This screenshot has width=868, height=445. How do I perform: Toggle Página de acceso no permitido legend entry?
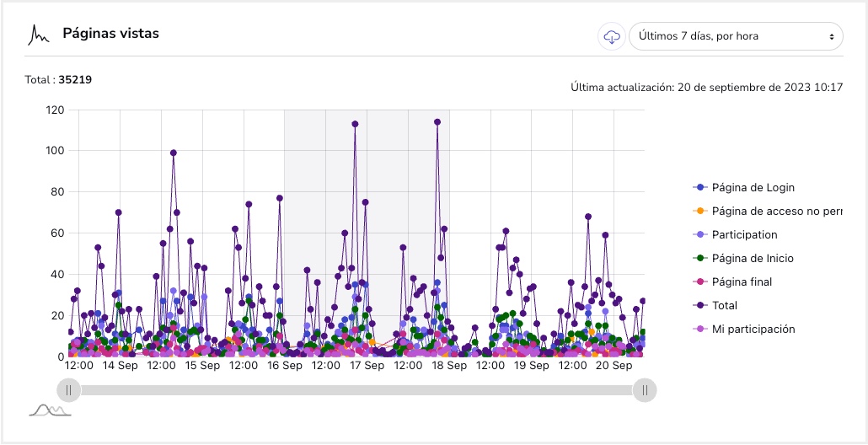coord(775,211)
